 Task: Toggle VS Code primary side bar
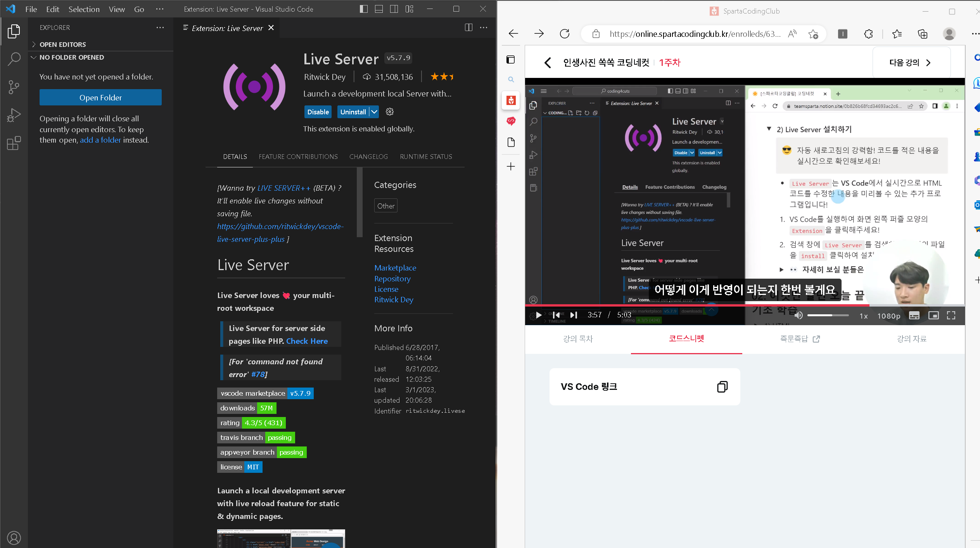[364, 9]
